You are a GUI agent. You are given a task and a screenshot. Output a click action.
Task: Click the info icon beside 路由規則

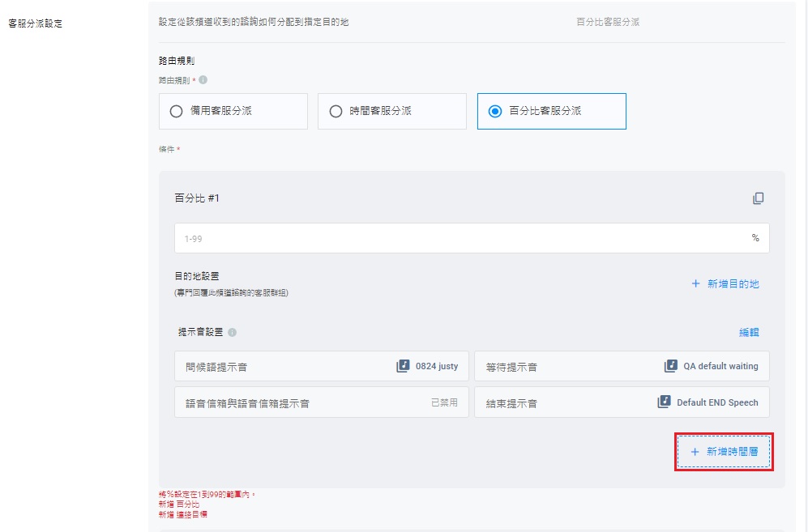point(203,80)
